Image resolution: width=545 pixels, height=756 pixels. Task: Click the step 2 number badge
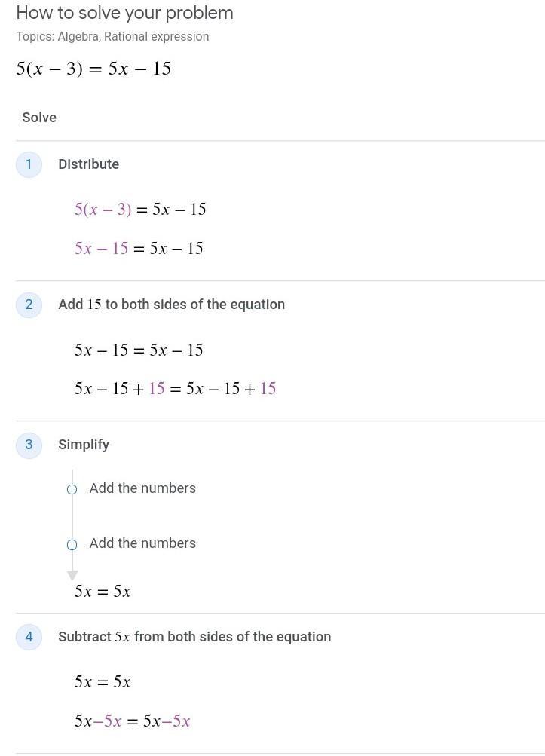point(29,305)
